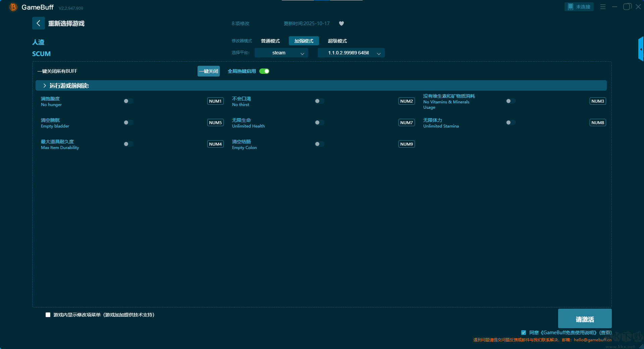The image size is (644, 349).
Task: Enable the Unlimited Stamina switch
Action: coord(511,122)
